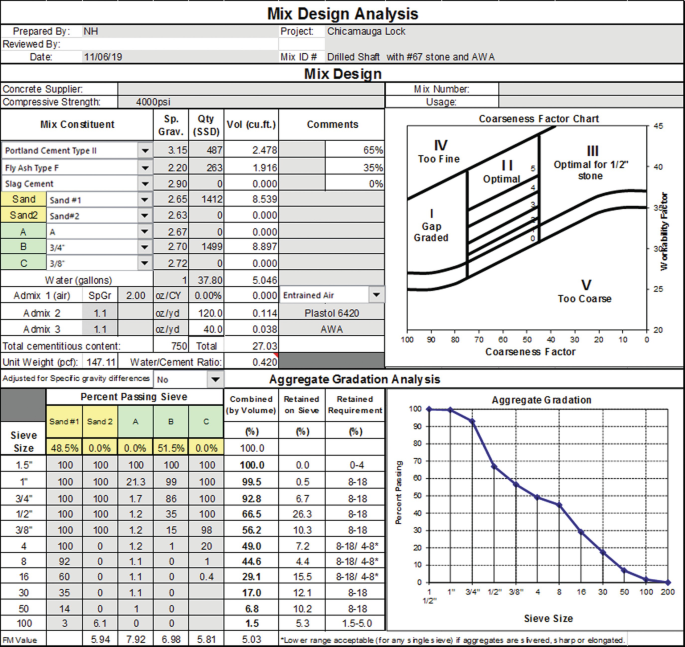Select the sieve size row label '3/8"'

point(23,530)
